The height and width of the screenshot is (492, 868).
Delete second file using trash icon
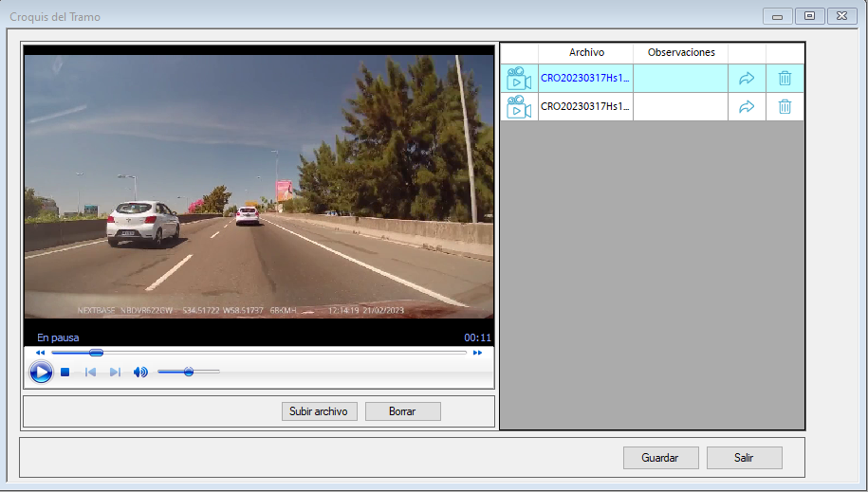785,106
